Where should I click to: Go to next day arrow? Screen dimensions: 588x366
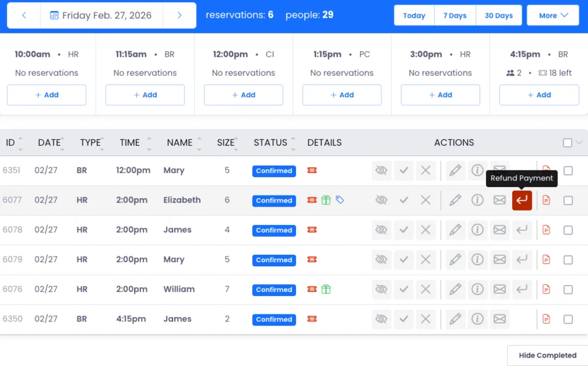[179, 16]
